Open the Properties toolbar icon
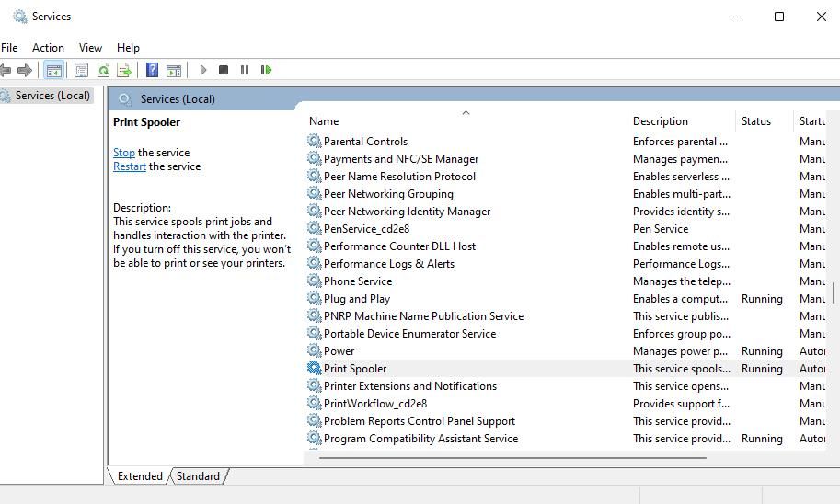The width and height of the screenshot is (840, 504). (x=81, y=70)
